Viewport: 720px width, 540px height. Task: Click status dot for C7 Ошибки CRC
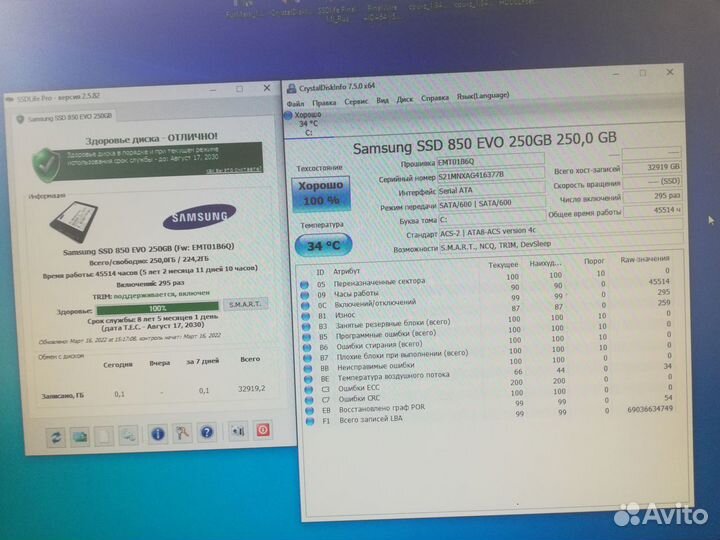[x=309, y=400]
